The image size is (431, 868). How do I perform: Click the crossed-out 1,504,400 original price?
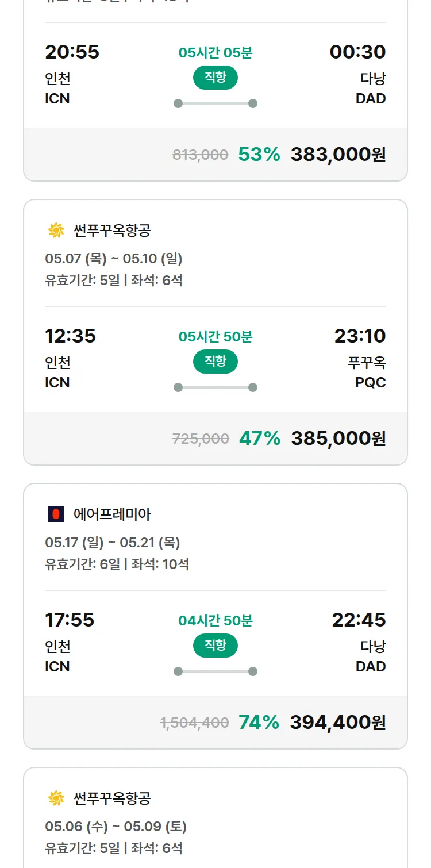pyautogui.click(x=195, y=723)
